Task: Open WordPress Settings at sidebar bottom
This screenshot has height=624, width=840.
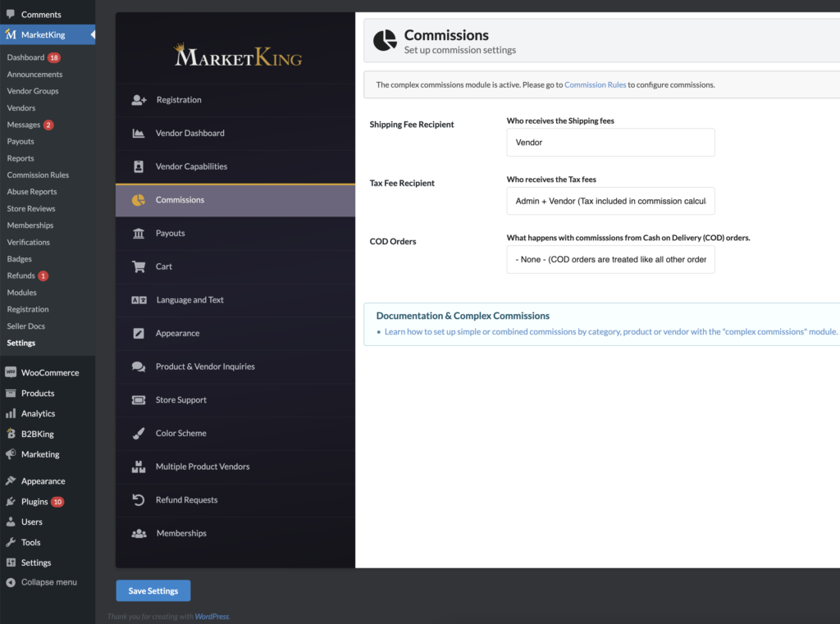Action: [x=36, y=563]
